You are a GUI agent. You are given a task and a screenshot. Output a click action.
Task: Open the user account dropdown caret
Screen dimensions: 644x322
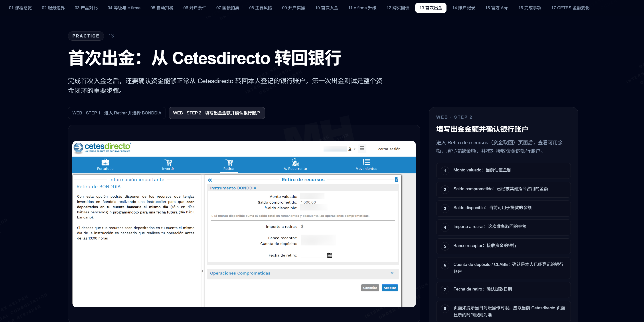click(x=354, y=149)
